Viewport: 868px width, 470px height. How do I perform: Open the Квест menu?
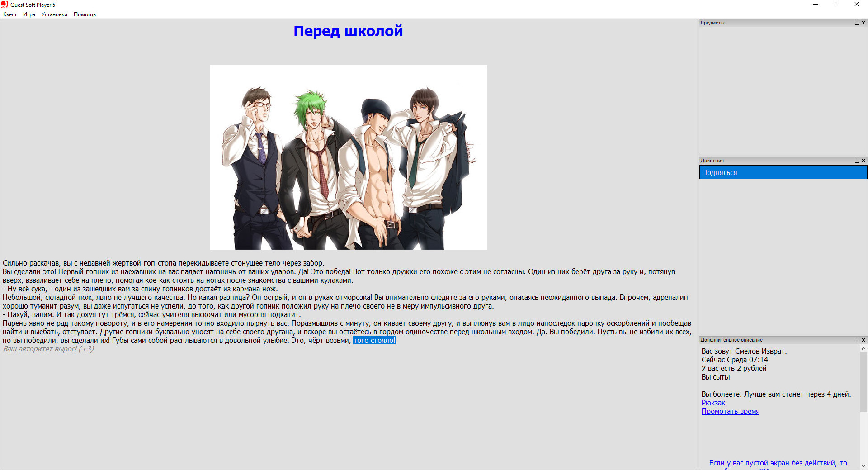10,14
